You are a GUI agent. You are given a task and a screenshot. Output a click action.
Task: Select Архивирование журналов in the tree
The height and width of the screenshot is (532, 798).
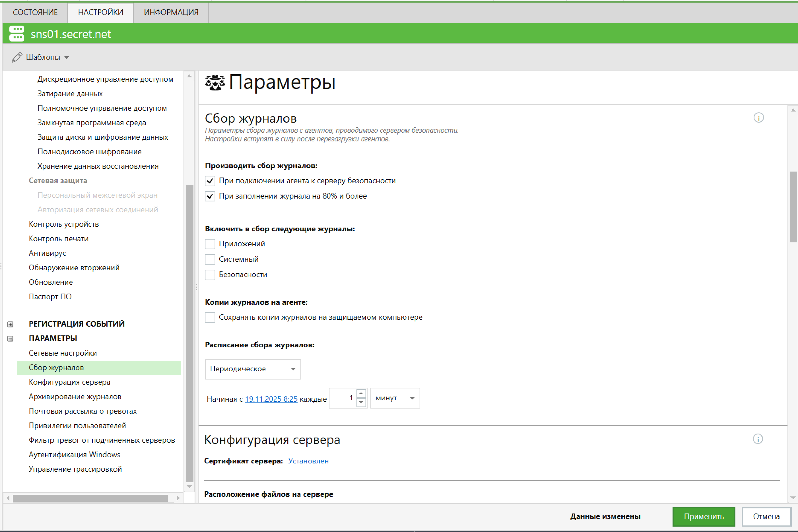pos(75,396)
